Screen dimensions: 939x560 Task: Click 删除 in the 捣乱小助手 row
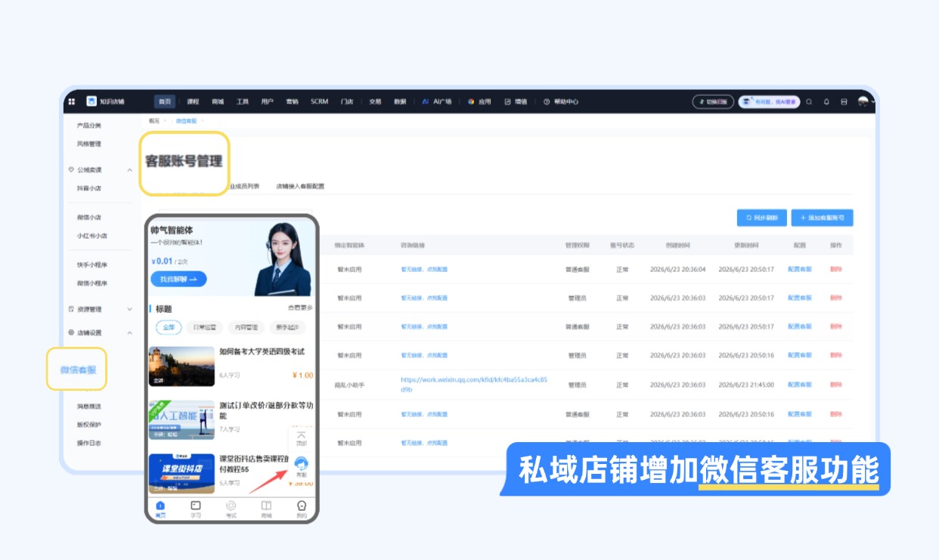835,385
